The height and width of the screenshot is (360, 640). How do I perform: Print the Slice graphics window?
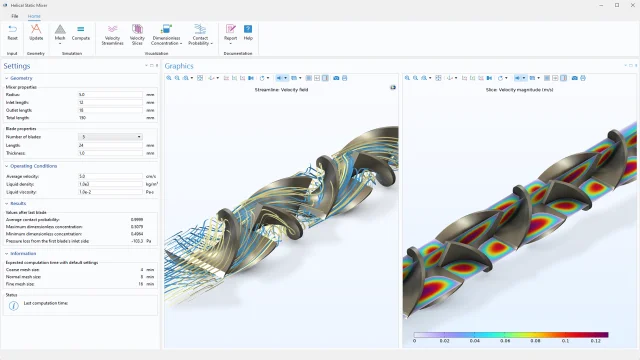click(583, 78)
